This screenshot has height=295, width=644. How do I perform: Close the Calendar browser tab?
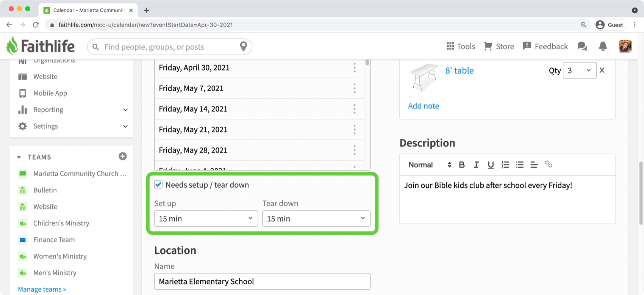(x=131, y=10)
